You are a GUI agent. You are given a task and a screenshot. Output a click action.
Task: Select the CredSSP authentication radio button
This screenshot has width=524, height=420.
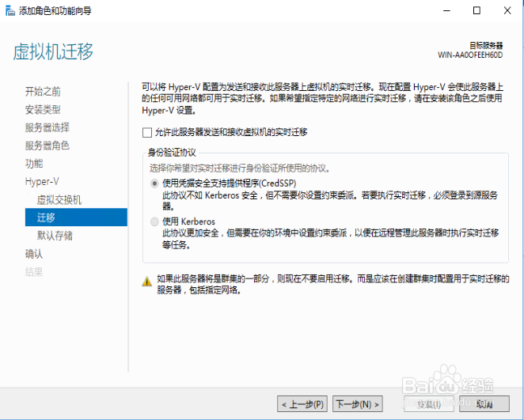click(154, 184)
